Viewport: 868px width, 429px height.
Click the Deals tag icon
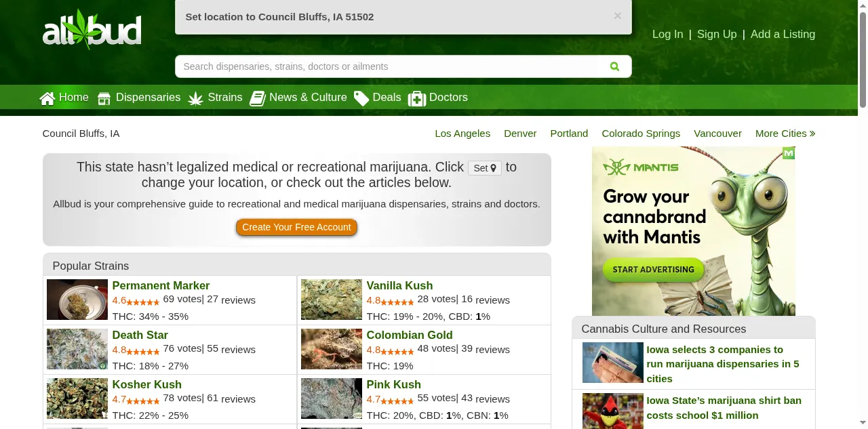(361, 98)
